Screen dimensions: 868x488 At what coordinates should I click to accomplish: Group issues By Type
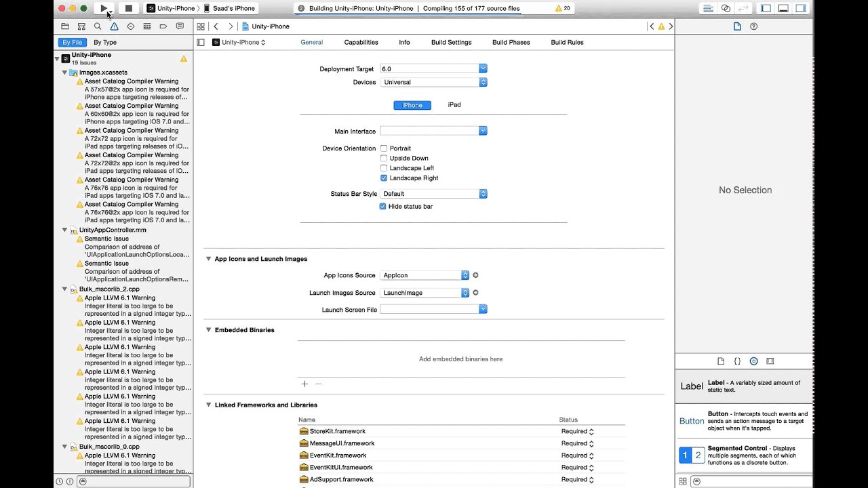click(105, 42)
